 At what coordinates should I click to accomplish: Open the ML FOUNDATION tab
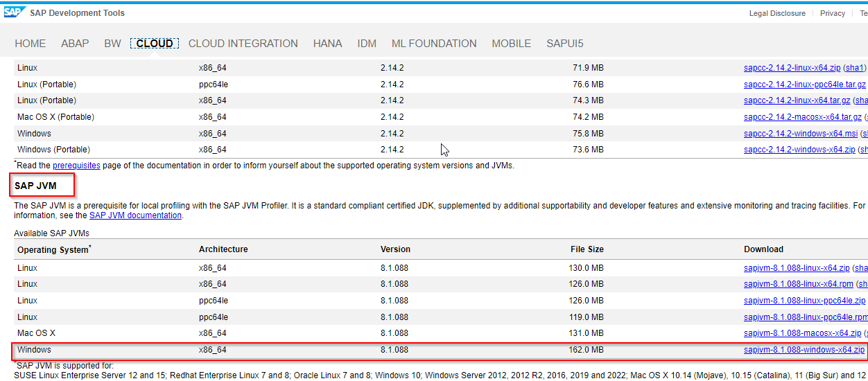(434, 44)
